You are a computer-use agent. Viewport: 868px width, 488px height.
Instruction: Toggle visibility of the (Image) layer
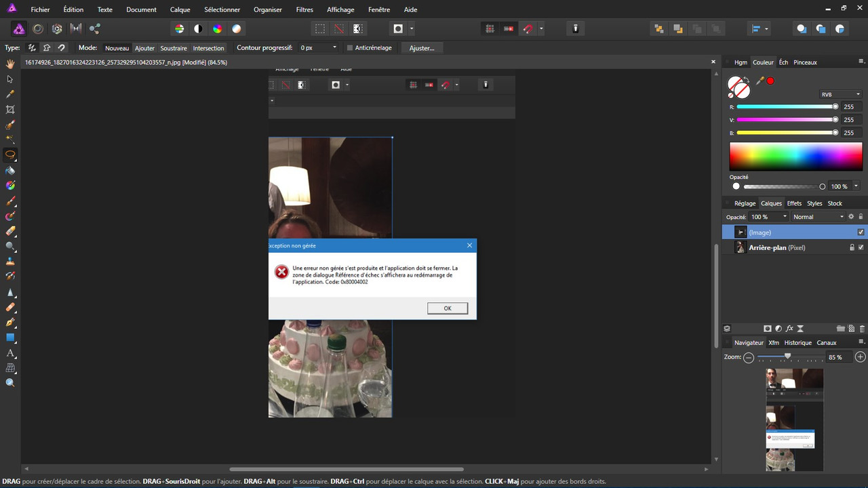tap(861, 232)
